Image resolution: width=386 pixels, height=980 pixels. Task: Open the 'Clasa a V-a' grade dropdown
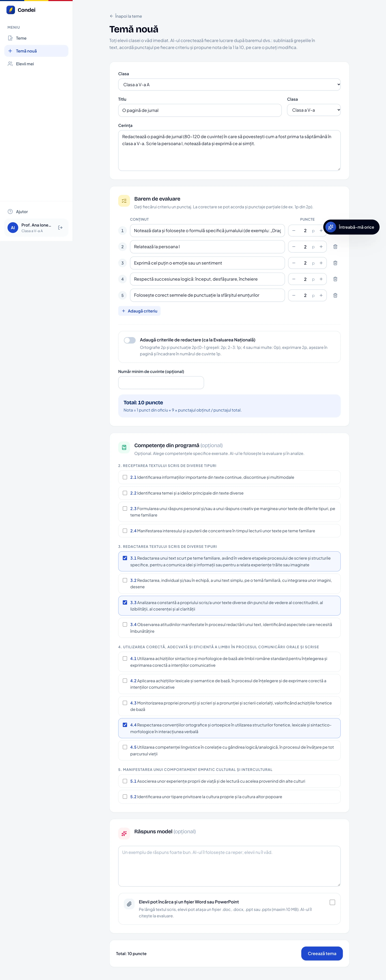[314, 110]
